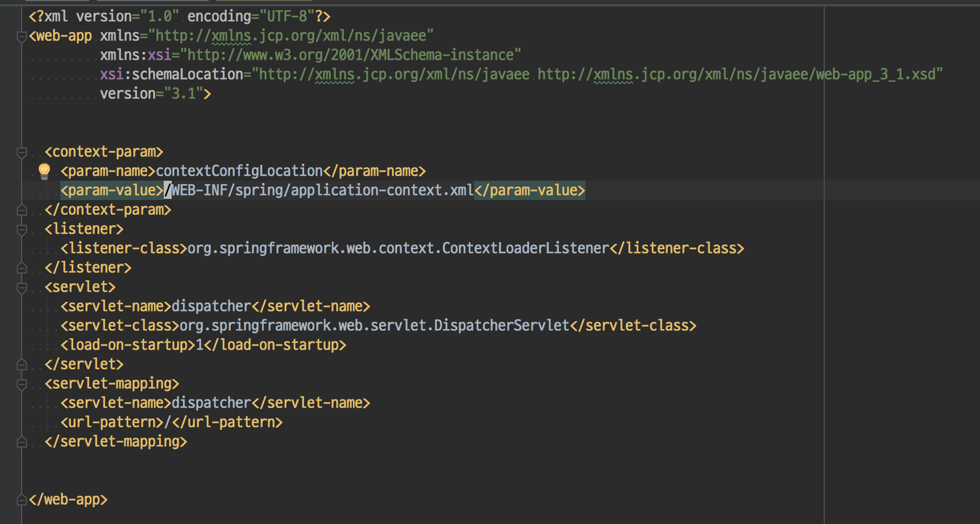Click the version="3.1" attribute
980x524 pixels.
pos(152,94)
